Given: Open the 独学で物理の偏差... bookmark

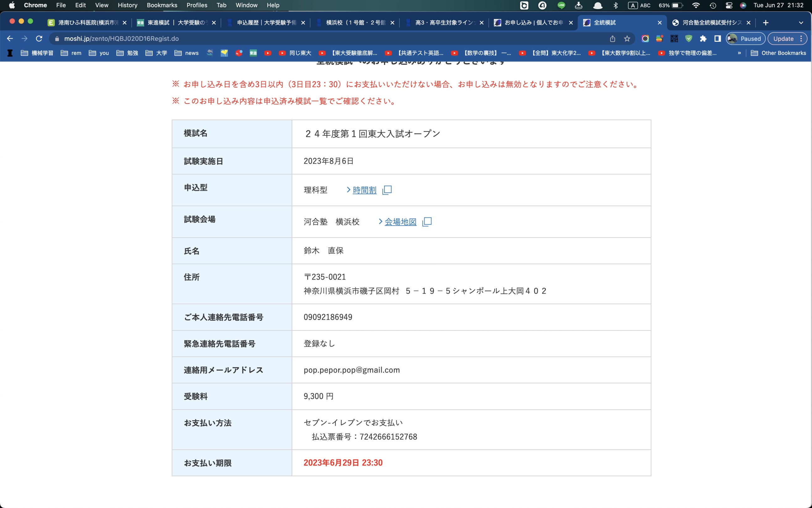Looking at the screenshot, I should coord(688,53).
